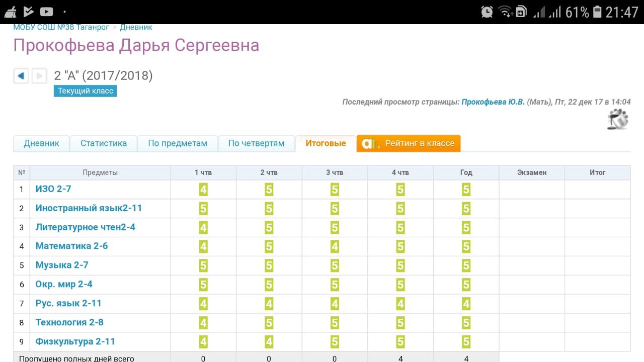Open subject Окр. мир 2-4
The image size is (644, 362).
coord(64,285)
